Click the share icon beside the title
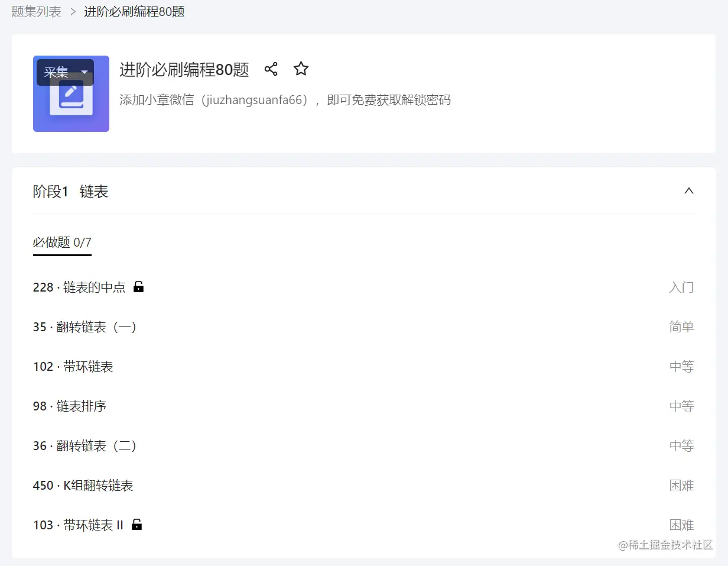This screenshot has height=566, width=728. coord(271,69)
